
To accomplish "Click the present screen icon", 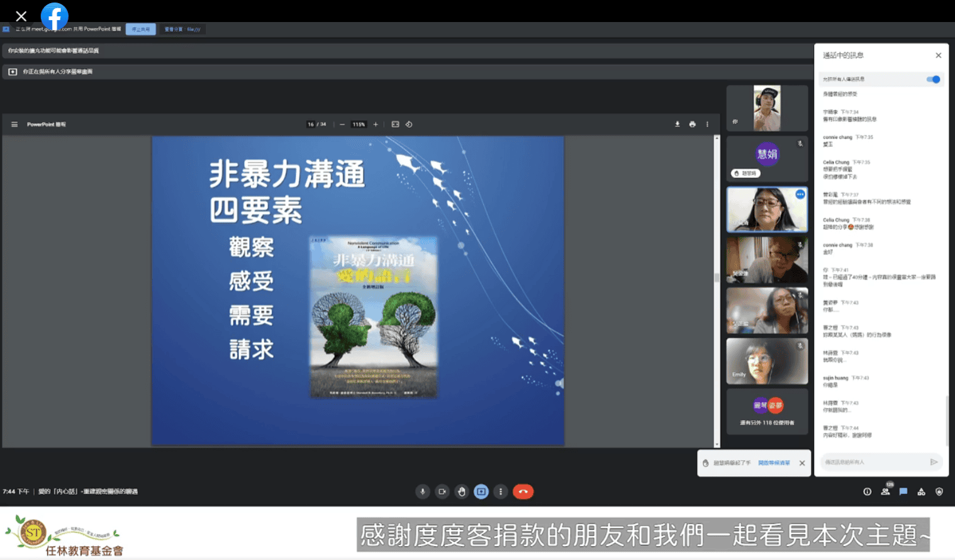I will (481, 491).
